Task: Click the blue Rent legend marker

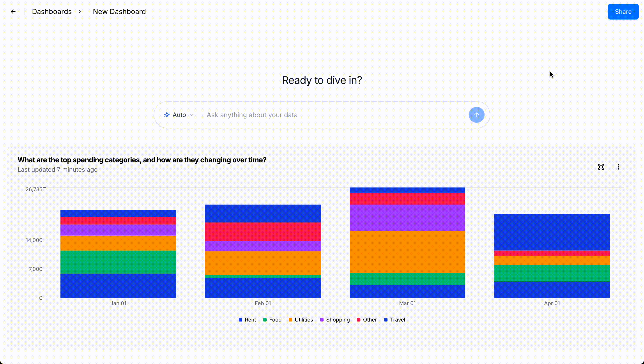Action: (241, 320)
